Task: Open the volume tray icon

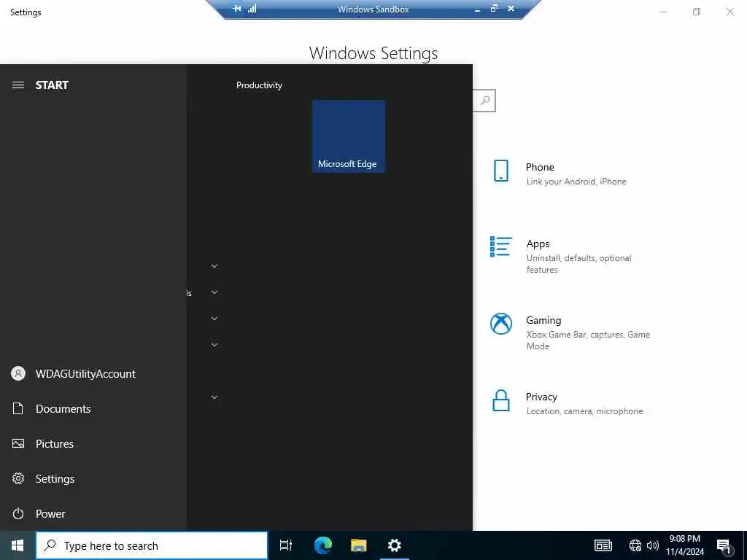Action: (x=653, y=545)
